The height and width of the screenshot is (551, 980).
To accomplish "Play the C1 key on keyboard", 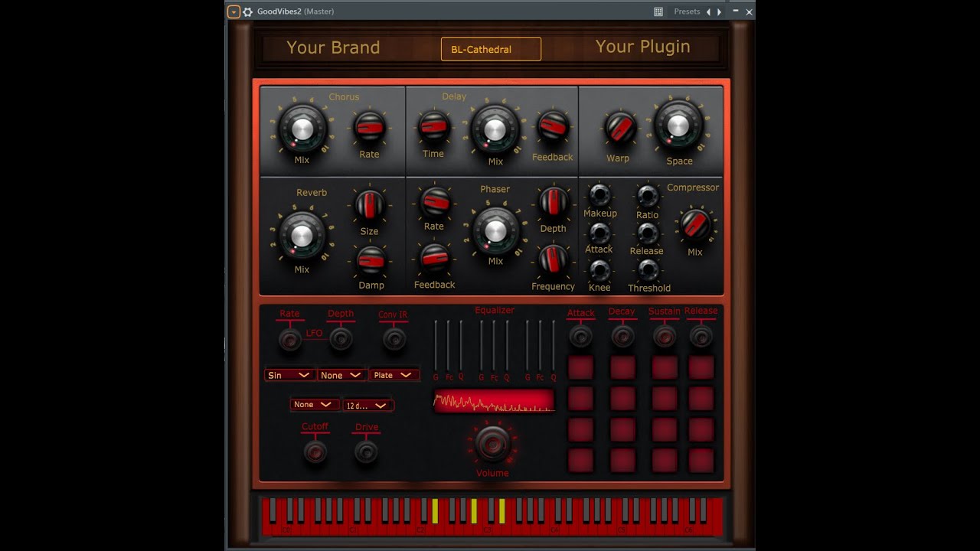I will click(x=352, y=528).
